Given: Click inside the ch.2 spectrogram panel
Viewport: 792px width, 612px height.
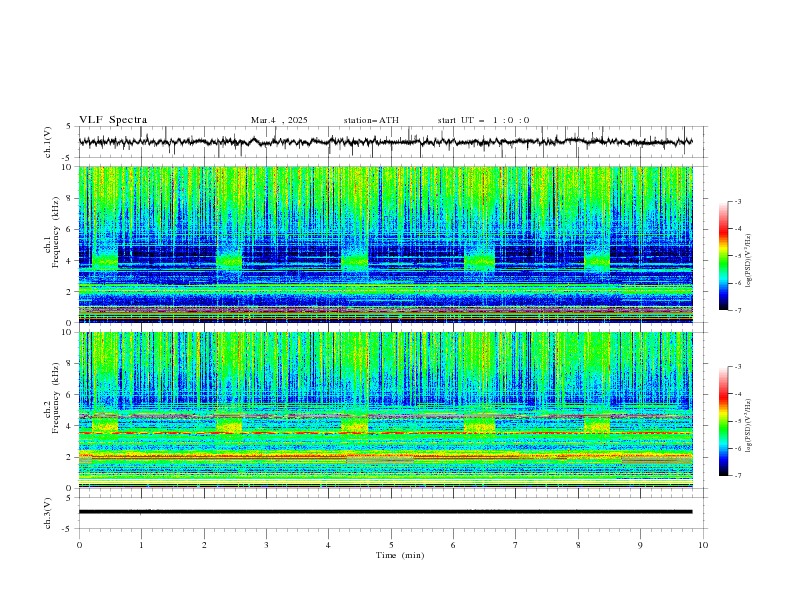Looking at the screenshot, I should [386, 410].
